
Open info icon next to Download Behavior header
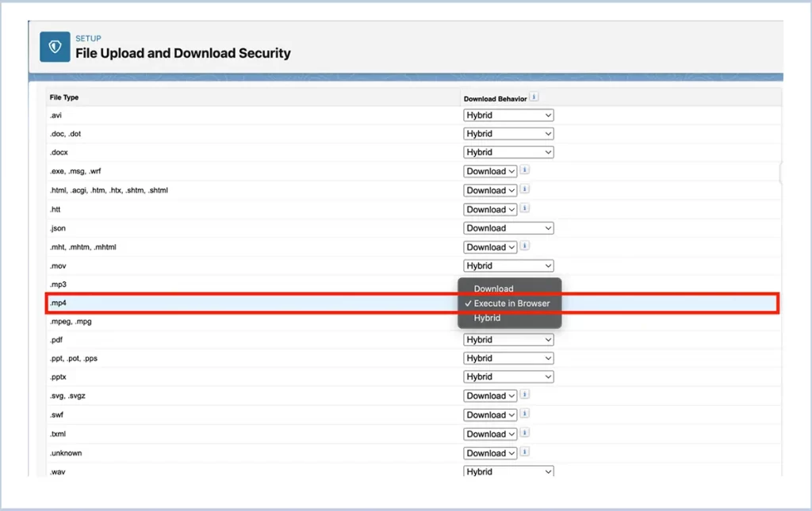[534, 97]
